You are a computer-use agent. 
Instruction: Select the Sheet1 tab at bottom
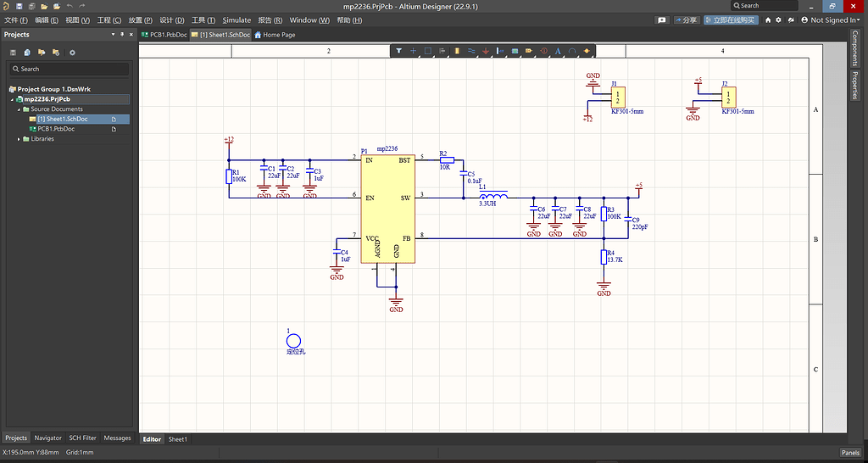[178, 439]
